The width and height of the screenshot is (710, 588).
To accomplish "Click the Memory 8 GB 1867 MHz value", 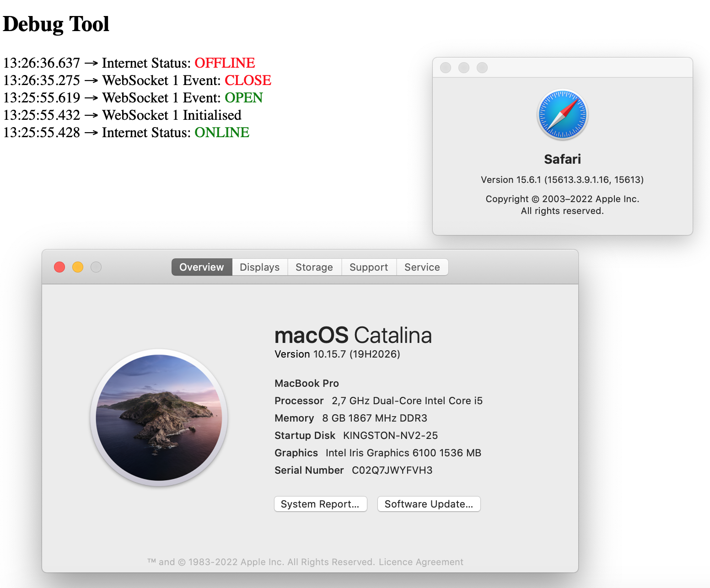I will point(375,418).
